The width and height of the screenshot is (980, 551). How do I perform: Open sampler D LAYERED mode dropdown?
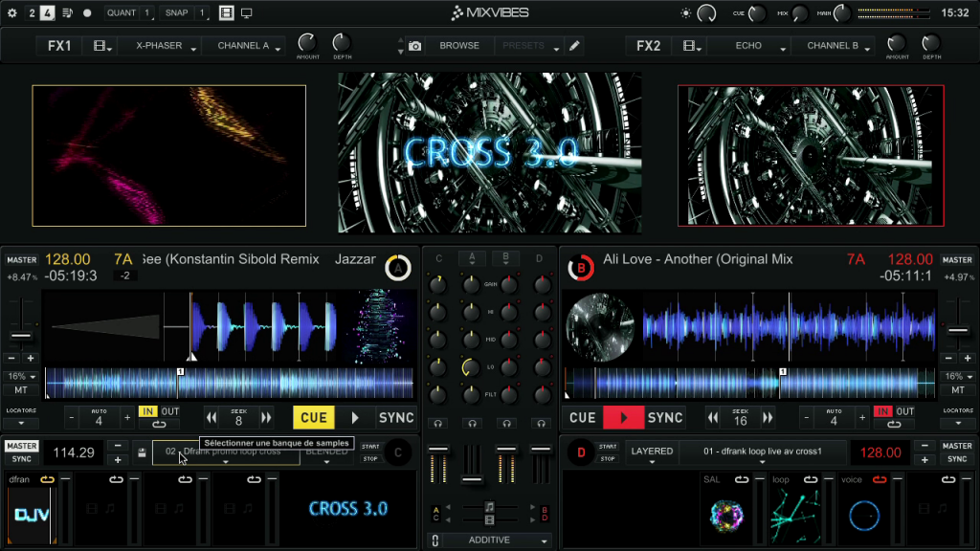[x=652, y=452]
